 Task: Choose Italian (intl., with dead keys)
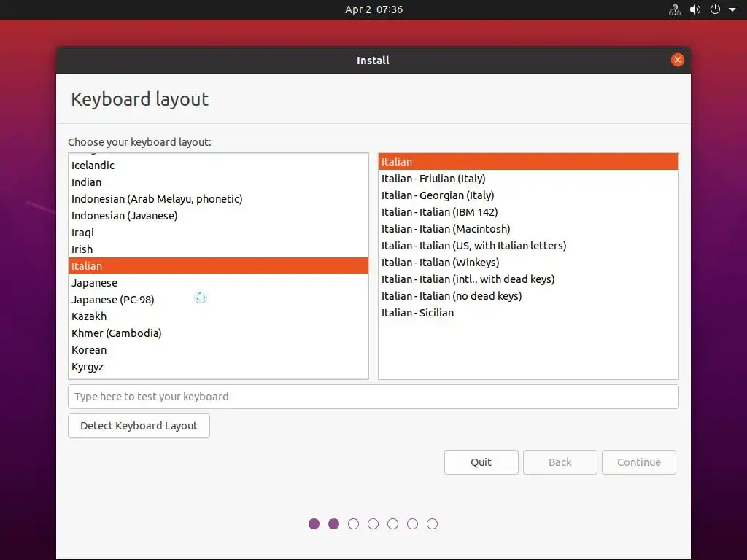point(528,279)
